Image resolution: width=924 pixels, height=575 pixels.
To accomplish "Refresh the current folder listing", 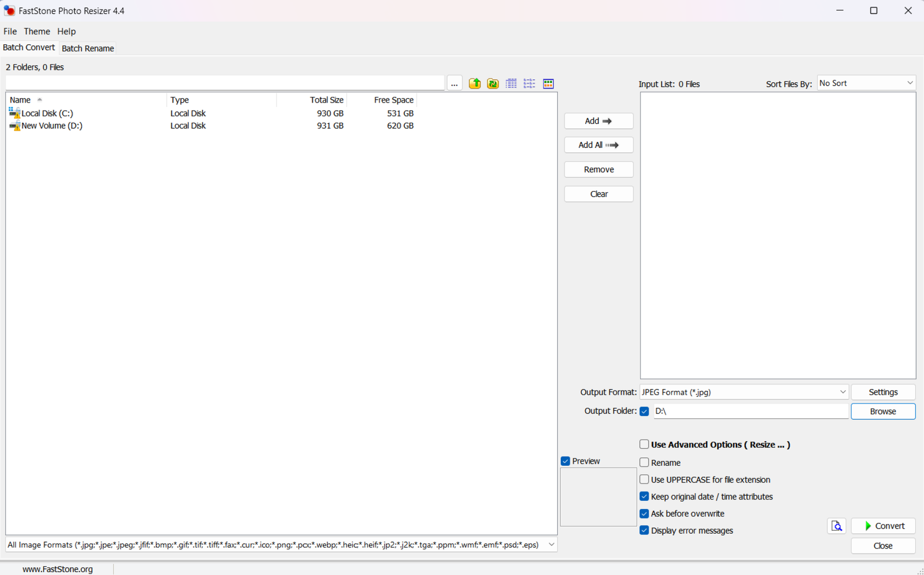I will pyautogui.click(x=493, y=84).
